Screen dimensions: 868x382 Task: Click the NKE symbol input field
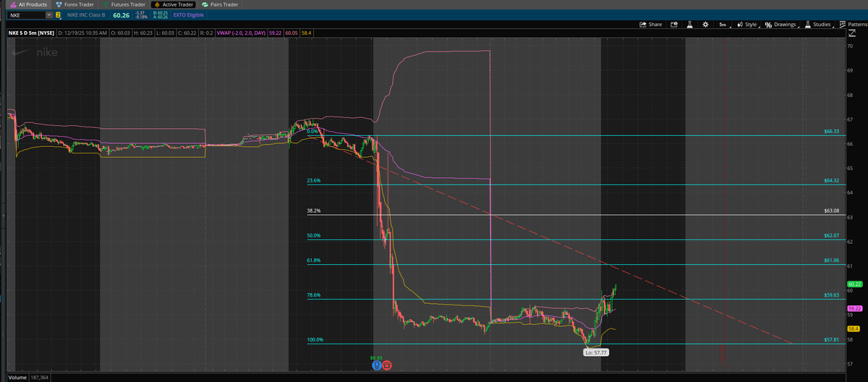pos(25,14)
